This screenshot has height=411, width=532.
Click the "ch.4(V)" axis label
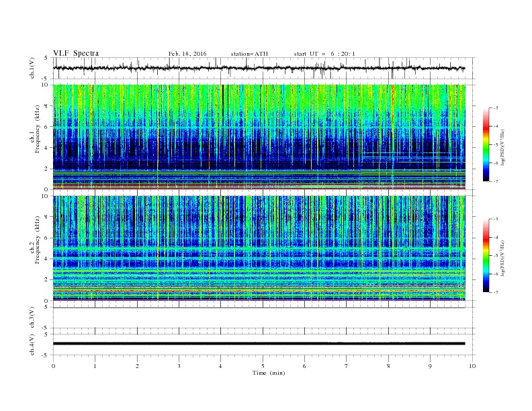32,345
